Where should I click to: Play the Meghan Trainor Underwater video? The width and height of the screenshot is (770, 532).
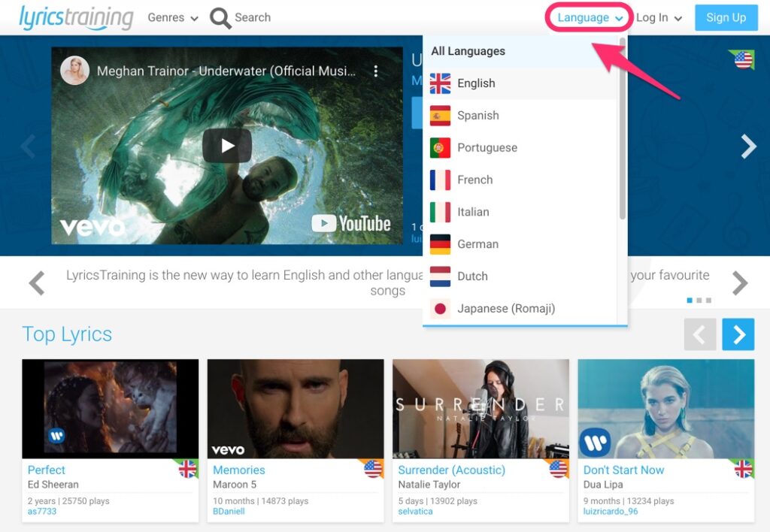tap(226, 146)
